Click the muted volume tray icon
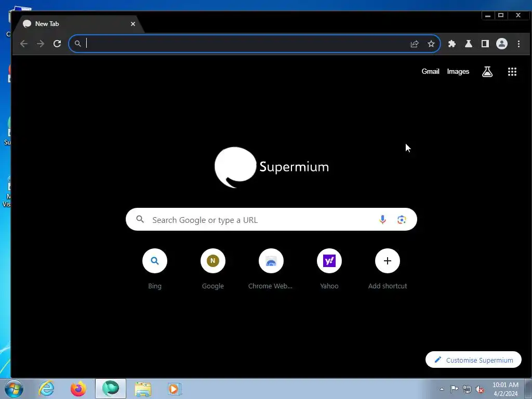Image resolution: width=532 pixels, height=399 pixels. [480, 390]
